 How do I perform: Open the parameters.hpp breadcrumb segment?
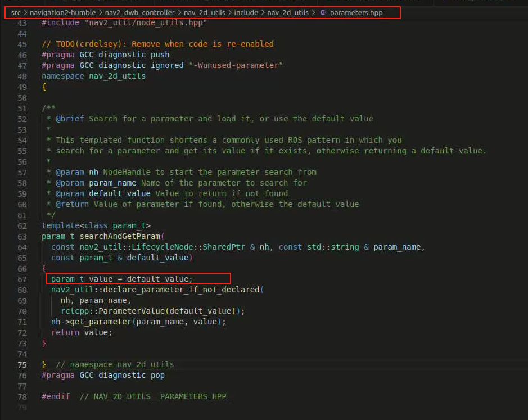(x=356, y=13)
